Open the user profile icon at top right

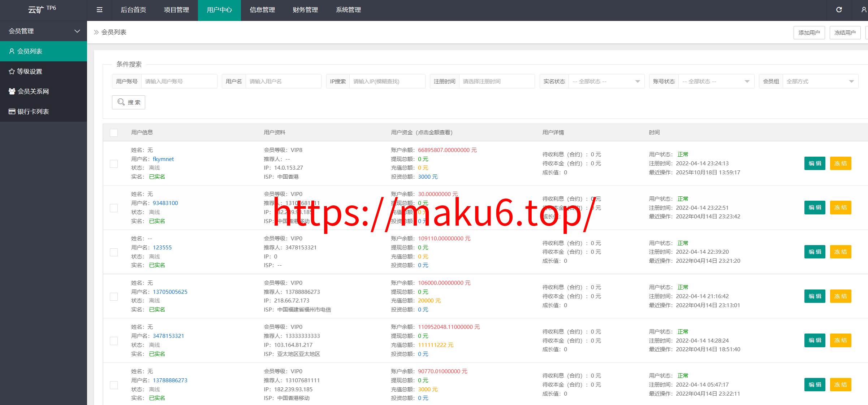click(x=864, y=10)
